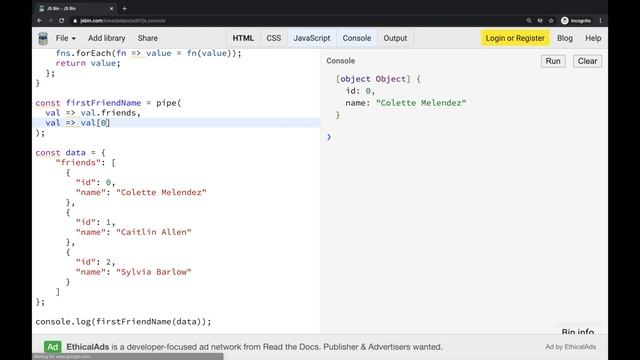This screenshot has width=640, height=360.
Task: Run the console code
Action: (x=553, y=61)
